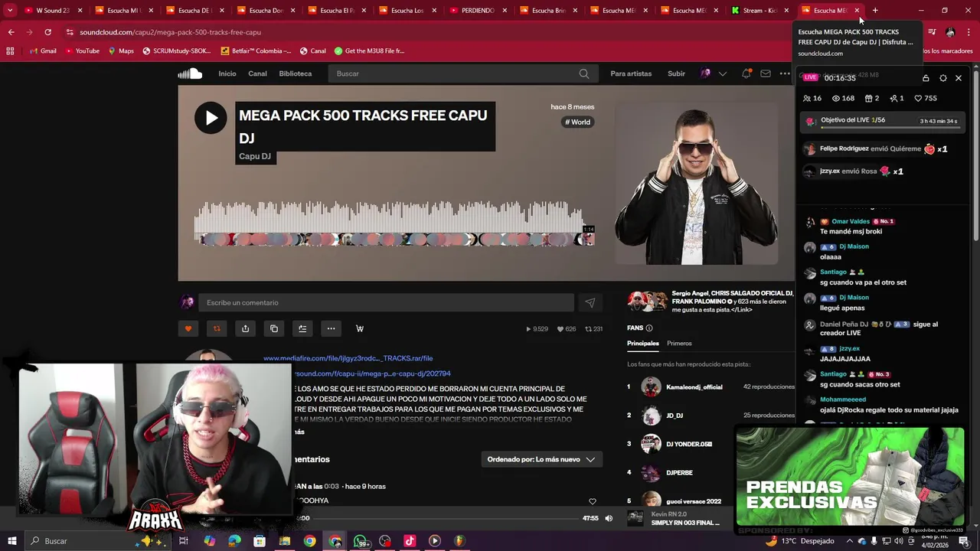Screen dimensions: 980x551
Task: Switch to the Principales fans tab
Action: [643, 343]
